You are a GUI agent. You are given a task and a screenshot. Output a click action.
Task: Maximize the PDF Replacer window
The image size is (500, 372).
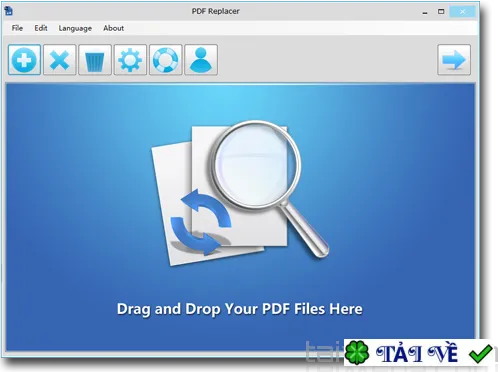click(441, 12)
